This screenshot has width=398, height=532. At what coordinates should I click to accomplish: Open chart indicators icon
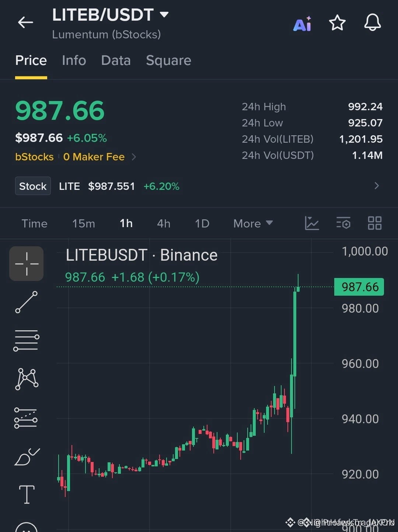click(x=312, y=223)
